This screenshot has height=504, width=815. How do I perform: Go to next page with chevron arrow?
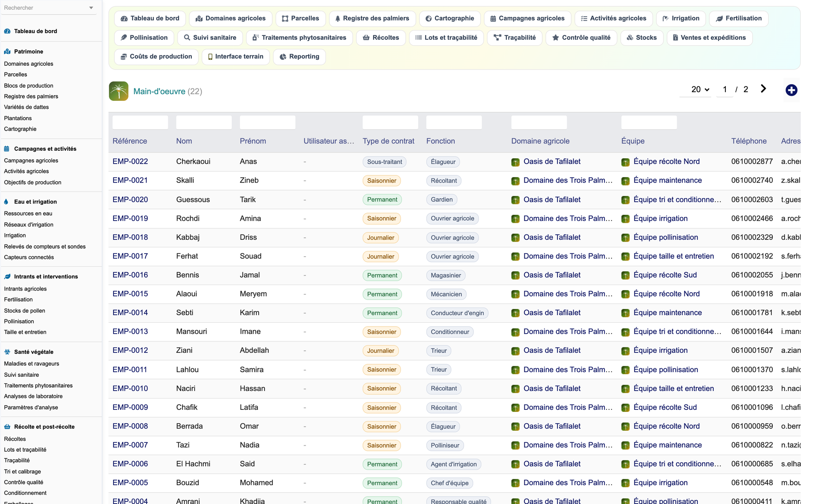pyautogui.click(x=763, y=89)
